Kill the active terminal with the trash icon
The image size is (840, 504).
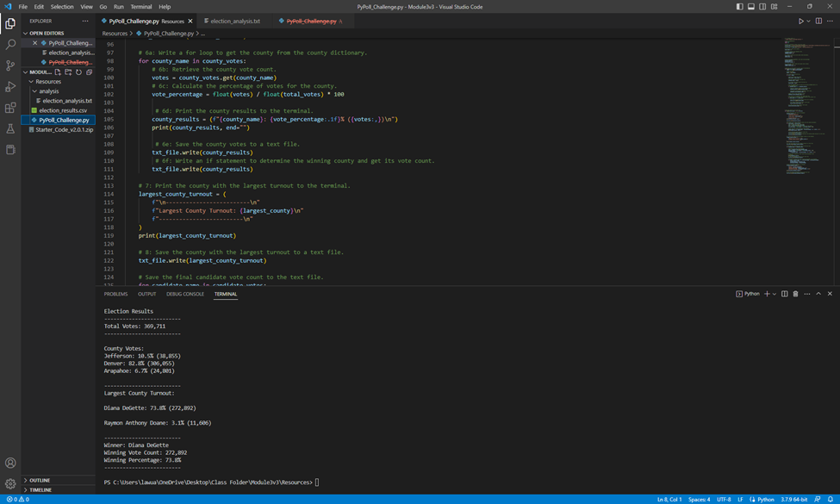(795, 294)
